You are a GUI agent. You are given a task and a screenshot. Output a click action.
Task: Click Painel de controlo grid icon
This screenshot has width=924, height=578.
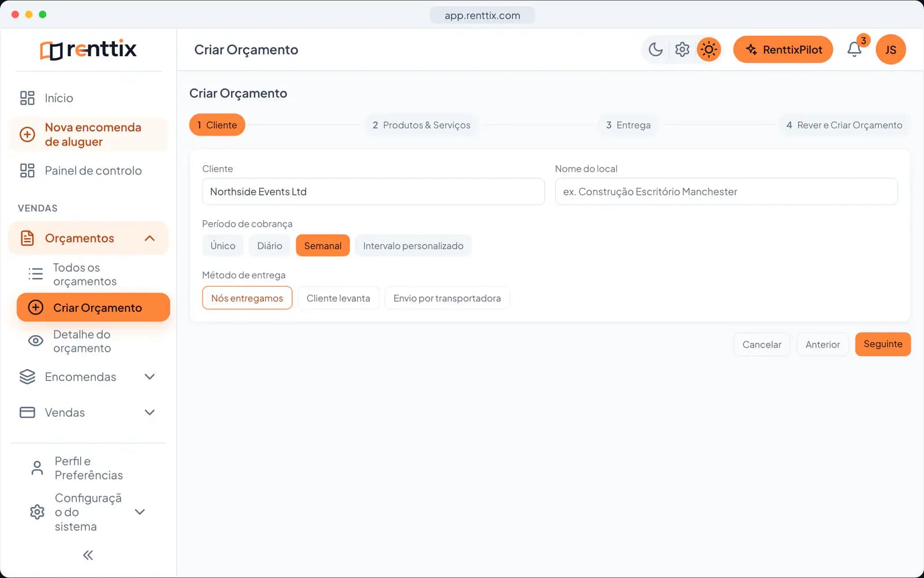point(27,171)
